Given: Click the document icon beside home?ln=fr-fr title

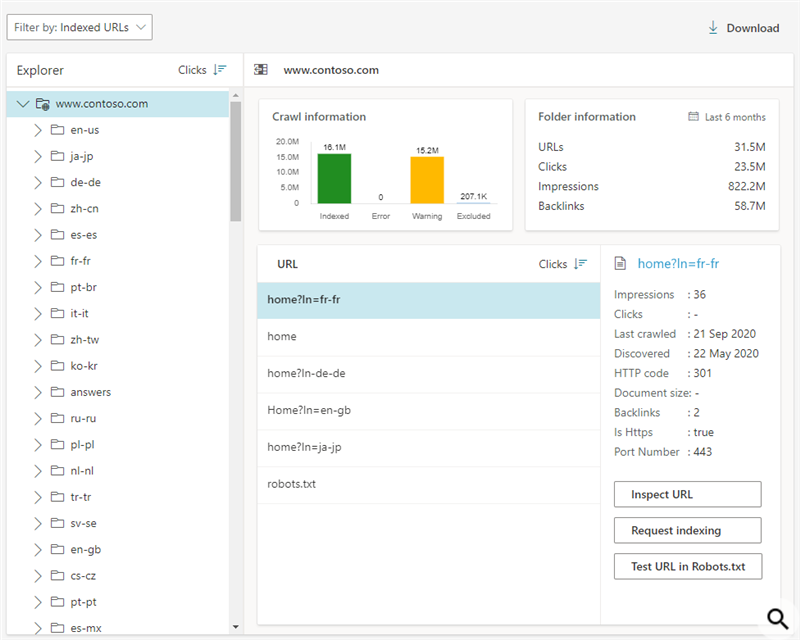Looking at the screenshot, I should [x=620, y=263].
